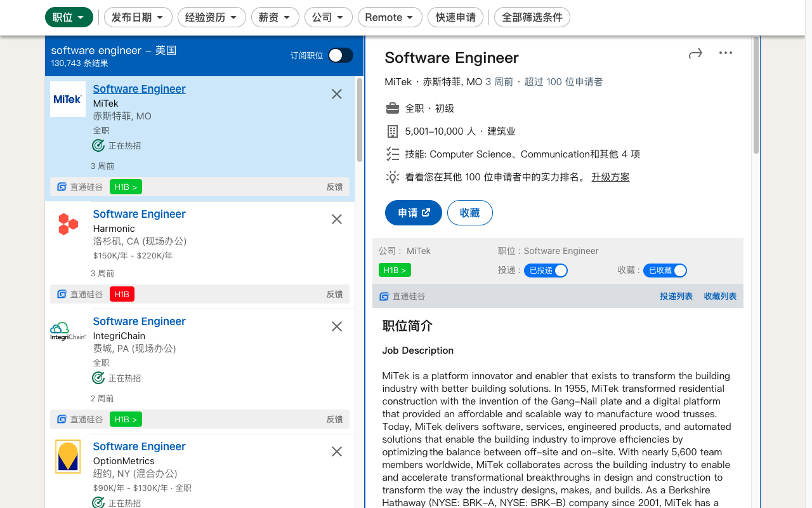Image resolution: width=812 pixels, height=508 pixels.
Task: Click 反馈 feedback under IntegriChain card
Action: (x=335, y=419)
